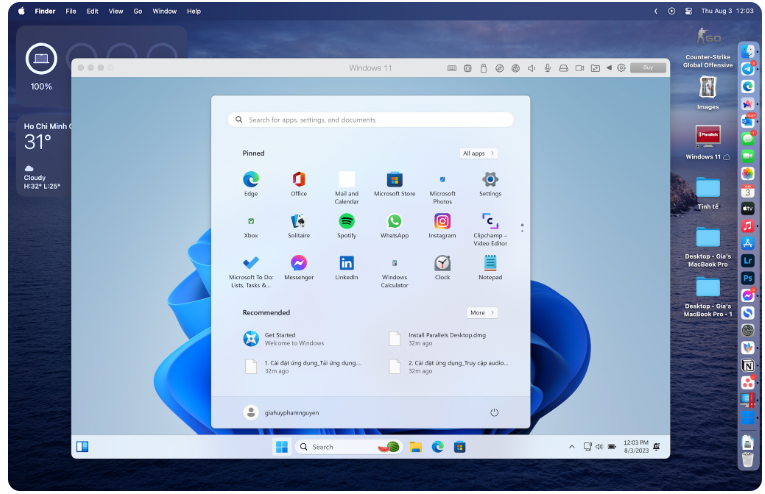
Task: Open the Messenger app
Action: pos(298,263)
